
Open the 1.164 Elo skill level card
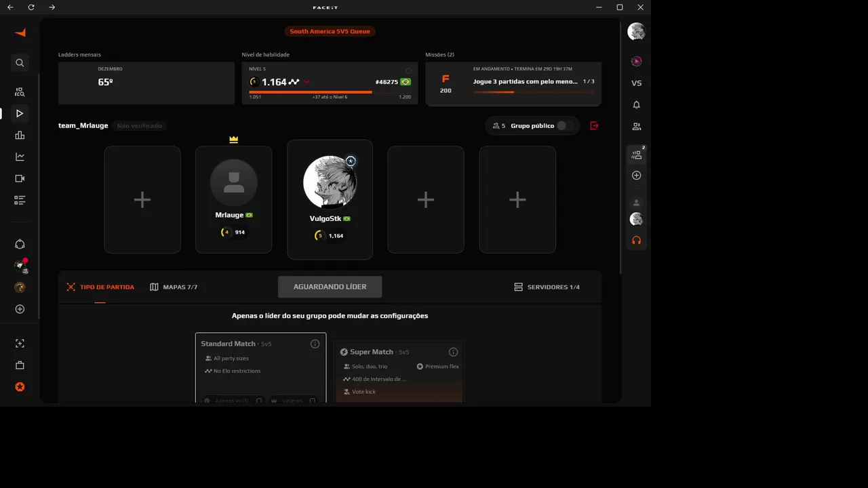click(330, 83)
